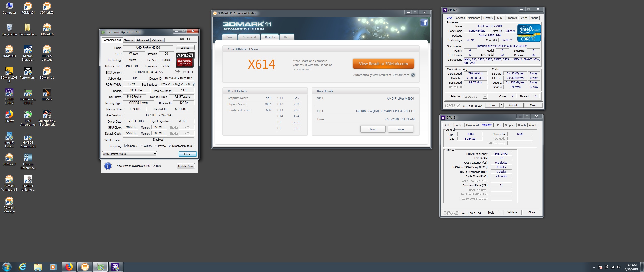Viewport: 644px width, 272px height.
Task: Open 3DMark Vantage desktop icon
Action: coord(47,53)
